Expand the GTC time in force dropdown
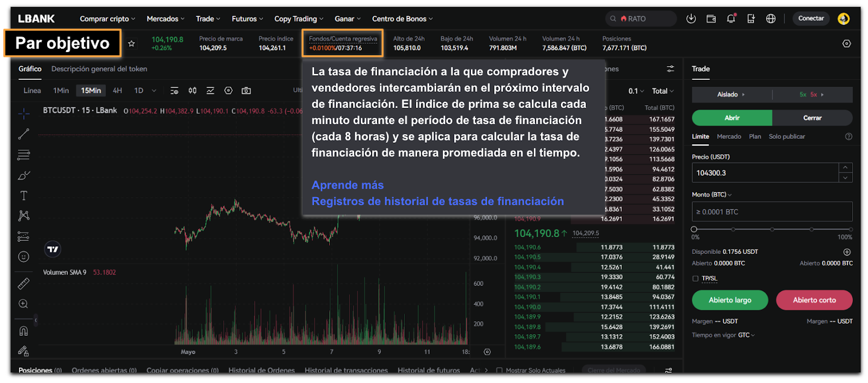The height and width of the screenshot is (383, 868). tap(746, 335)
